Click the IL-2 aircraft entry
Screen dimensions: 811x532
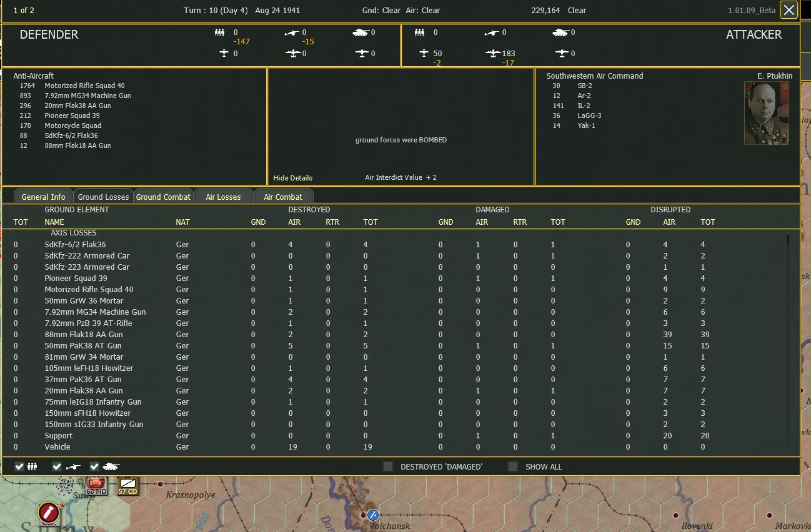[x=584, y=106]
